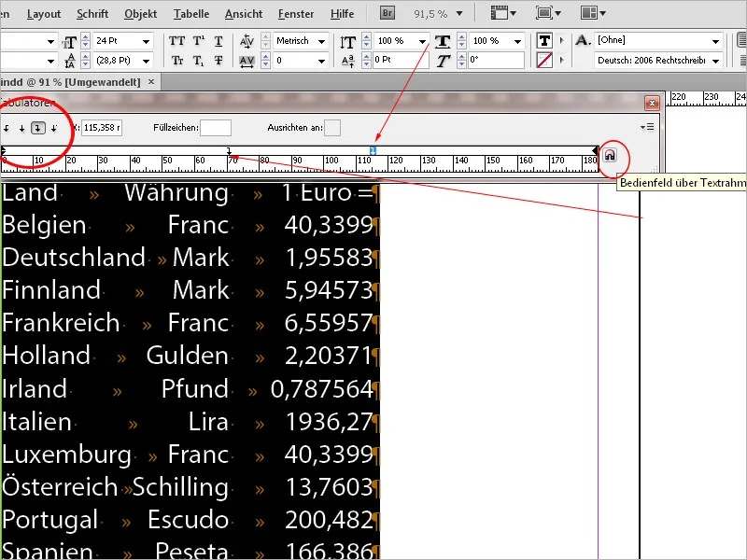Apply underline with the underline (T) icon
Viewport: 747px width, 560px height.
point(218,42)
